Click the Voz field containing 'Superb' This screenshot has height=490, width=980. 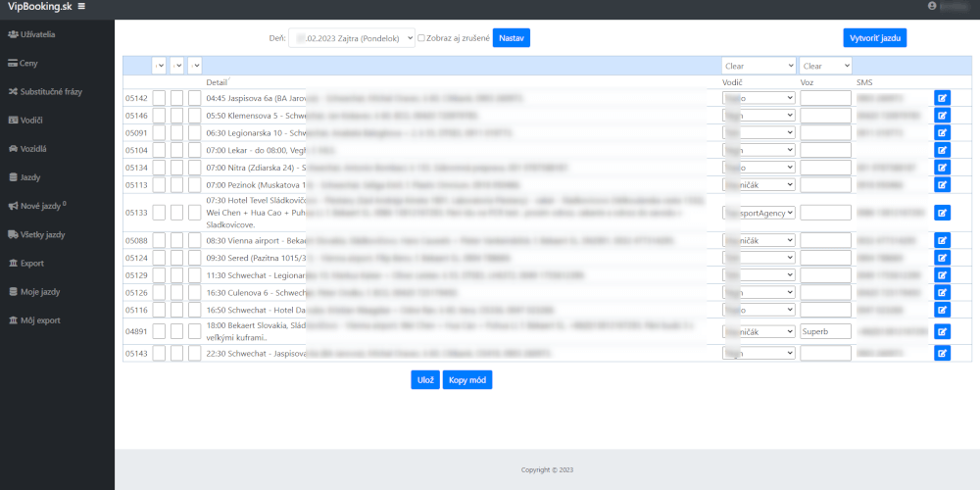click(x=825, y=331)
